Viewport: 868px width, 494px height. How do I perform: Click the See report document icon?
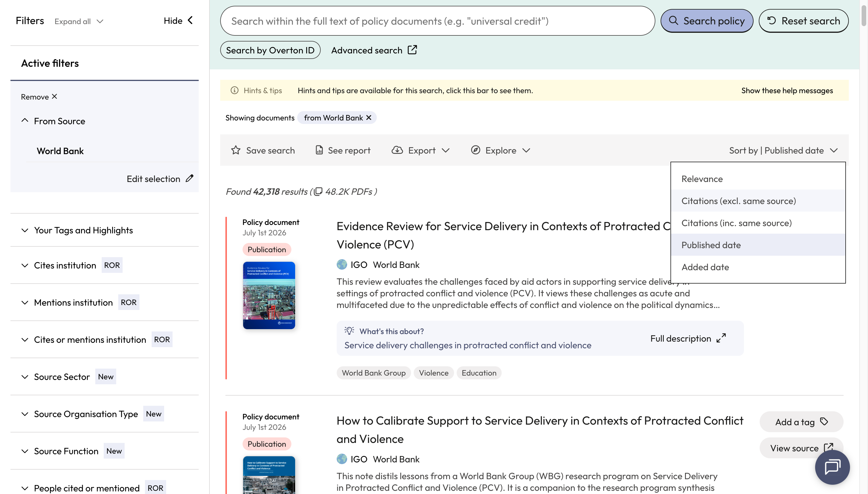coord(319,150)
